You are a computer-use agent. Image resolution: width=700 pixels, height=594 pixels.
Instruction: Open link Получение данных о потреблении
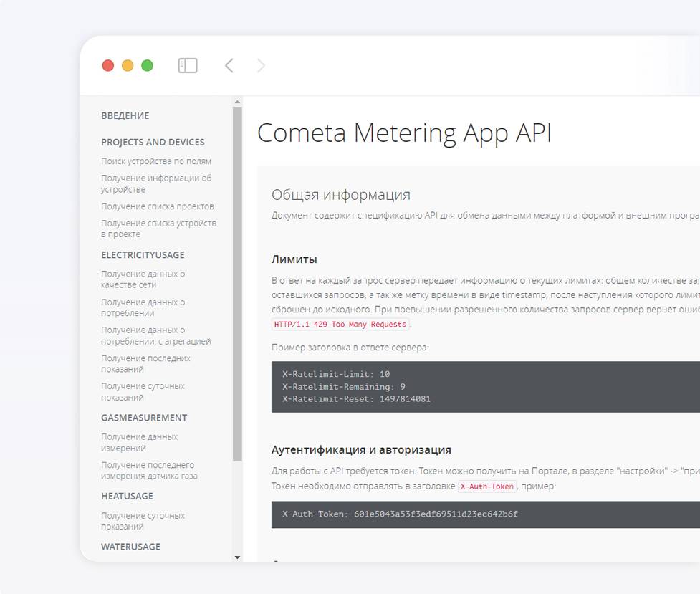pyautogui.click(x=143, y=307)
